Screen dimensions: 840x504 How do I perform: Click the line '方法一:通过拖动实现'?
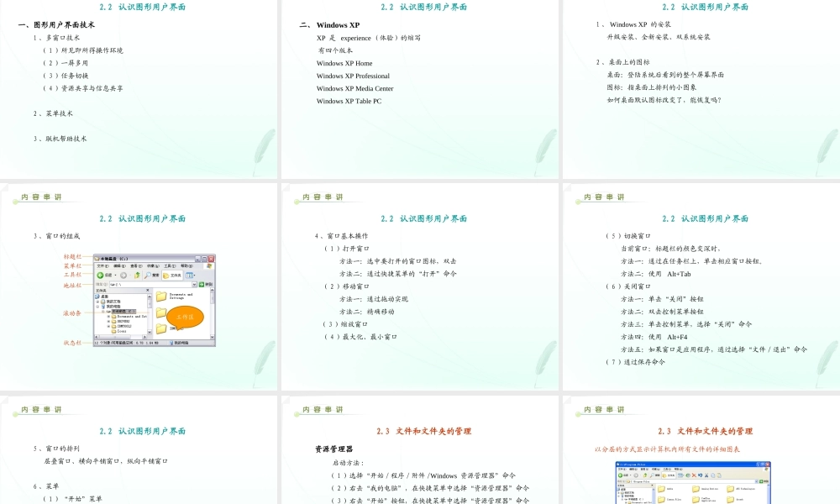(x=374, y=299)
